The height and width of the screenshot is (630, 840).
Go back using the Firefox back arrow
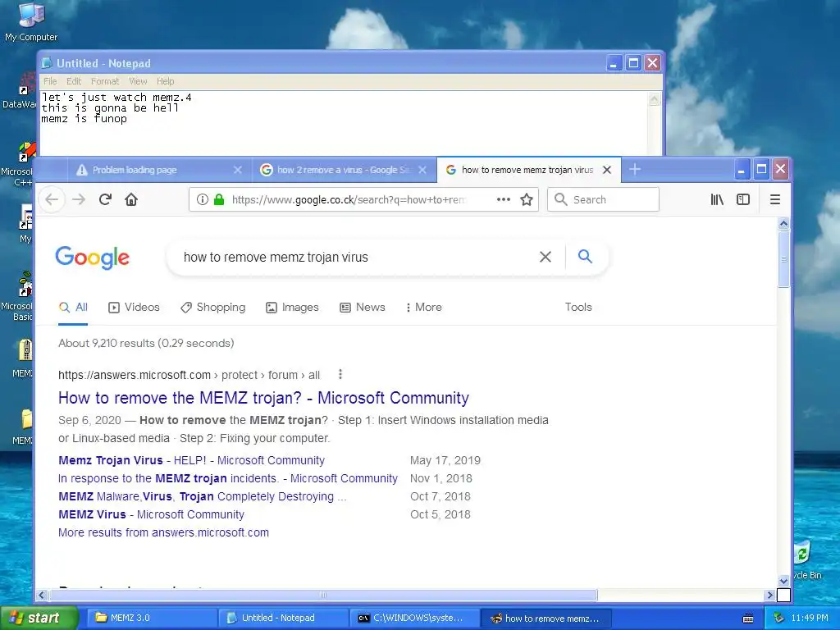(x=52, y=200)
